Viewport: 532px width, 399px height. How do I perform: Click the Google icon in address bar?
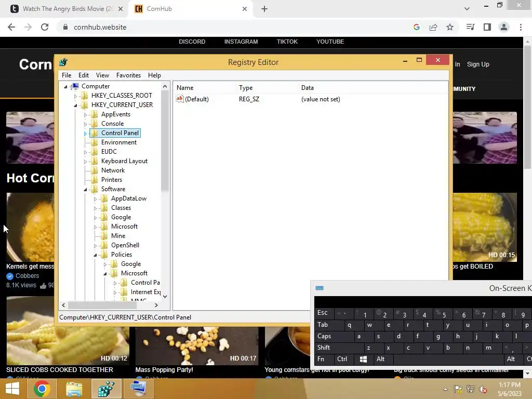(417, 27)
